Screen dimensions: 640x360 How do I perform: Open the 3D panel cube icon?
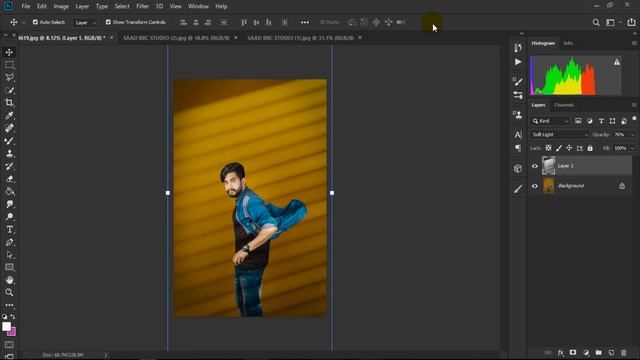[x=518, y=169]
